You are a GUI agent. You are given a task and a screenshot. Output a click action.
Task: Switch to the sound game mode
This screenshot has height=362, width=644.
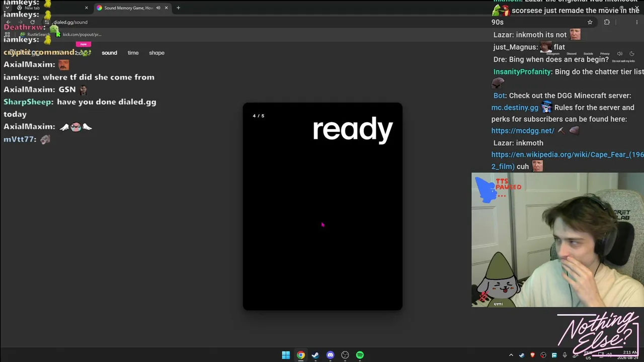pyautogui.click(x=109, y=53)
